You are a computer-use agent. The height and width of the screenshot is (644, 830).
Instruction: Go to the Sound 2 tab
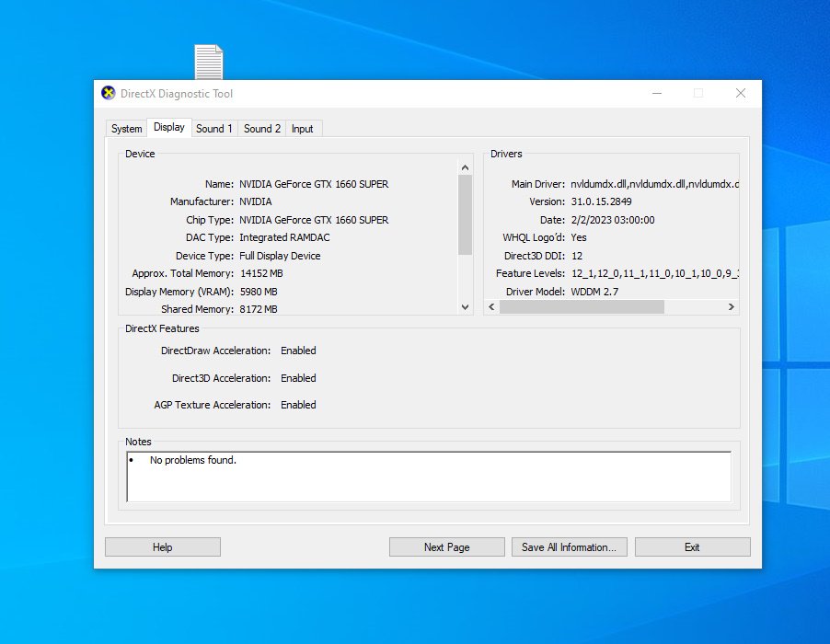(x=262, y=129)
